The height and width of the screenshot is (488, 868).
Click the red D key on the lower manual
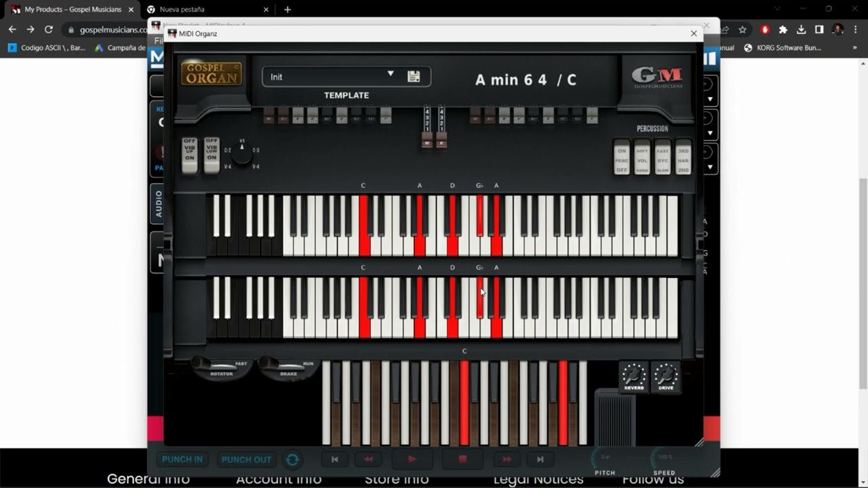[452, 308]
